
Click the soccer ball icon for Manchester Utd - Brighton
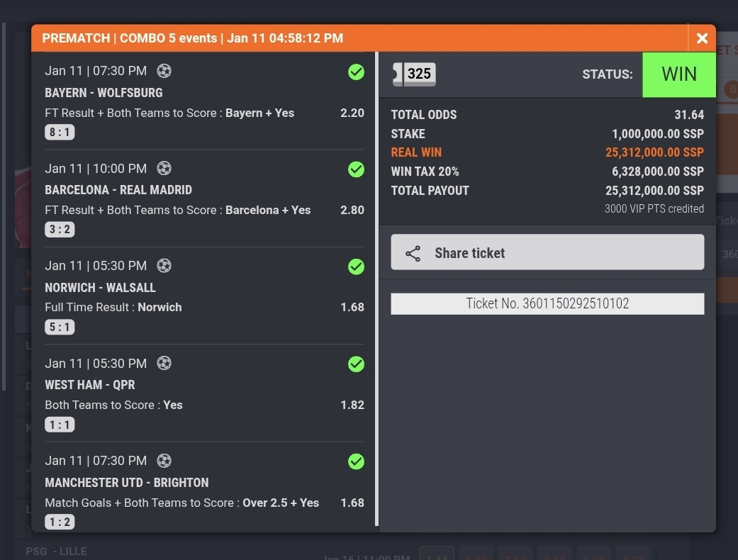click(x=164, y=461)
